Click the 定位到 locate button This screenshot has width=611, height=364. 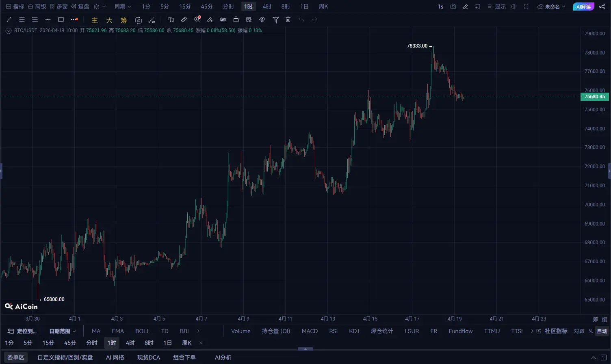(x=22, y=331)
